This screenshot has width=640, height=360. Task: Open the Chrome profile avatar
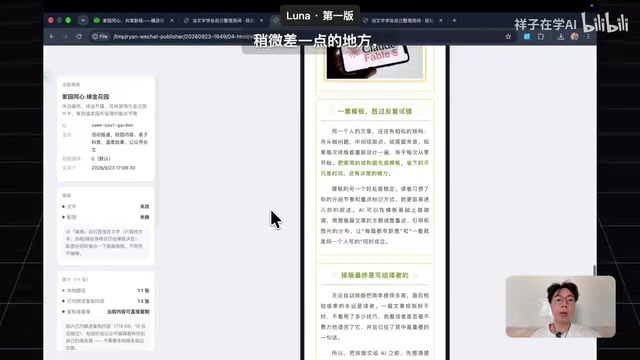575,37
